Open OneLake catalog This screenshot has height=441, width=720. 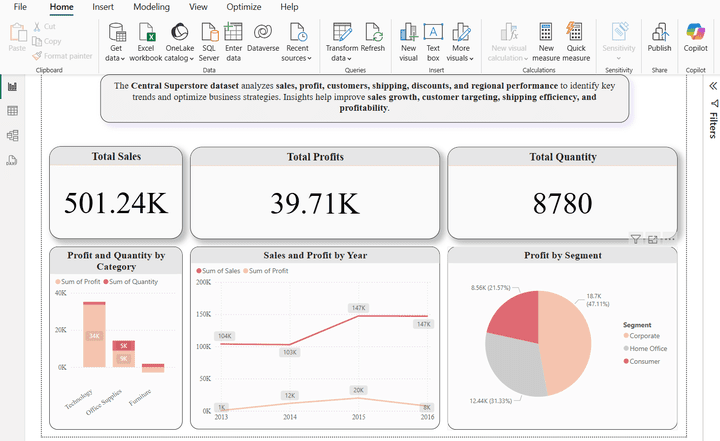(x=180, y=42)
